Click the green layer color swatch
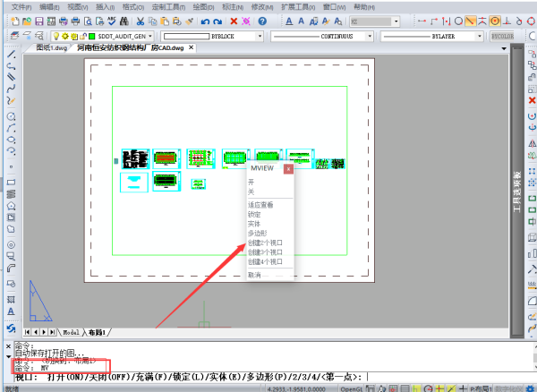This screenshot has height=392, width=537. click(92, 36)
